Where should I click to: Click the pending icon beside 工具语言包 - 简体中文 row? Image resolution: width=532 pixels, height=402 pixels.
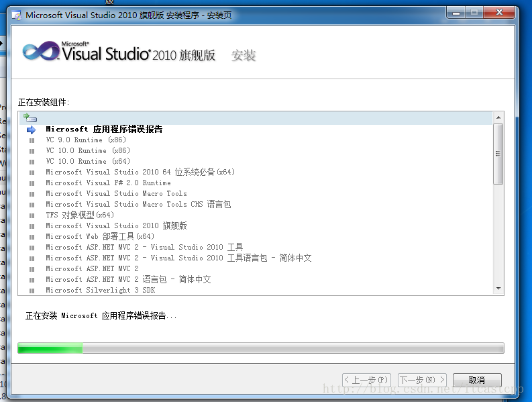tap(32, 259)
